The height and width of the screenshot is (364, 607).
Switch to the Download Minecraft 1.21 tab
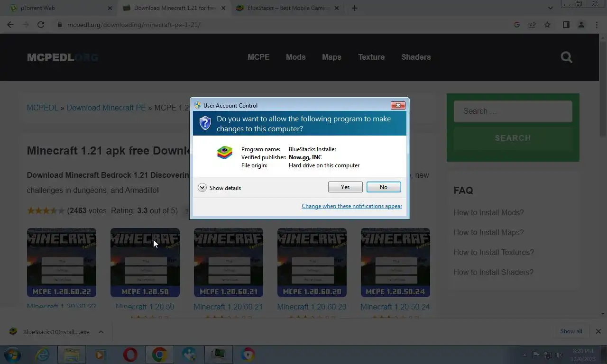click(175, 8)
